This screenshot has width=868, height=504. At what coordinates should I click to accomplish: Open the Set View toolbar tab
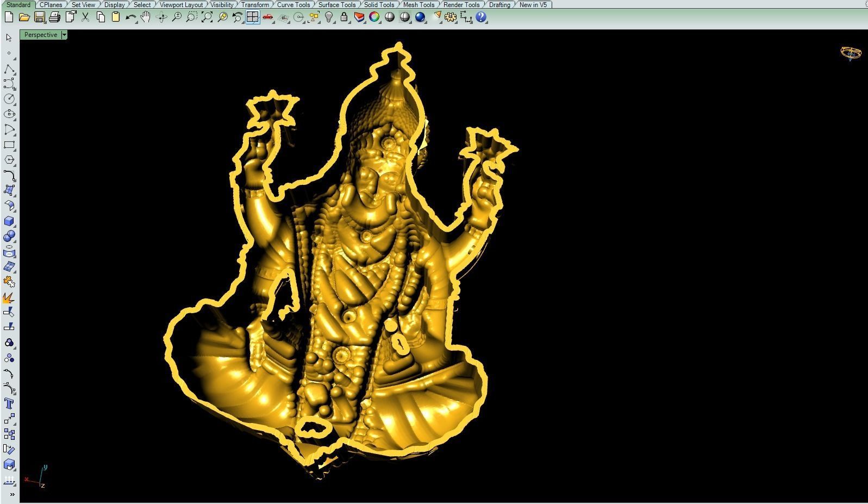click(83, 4)
